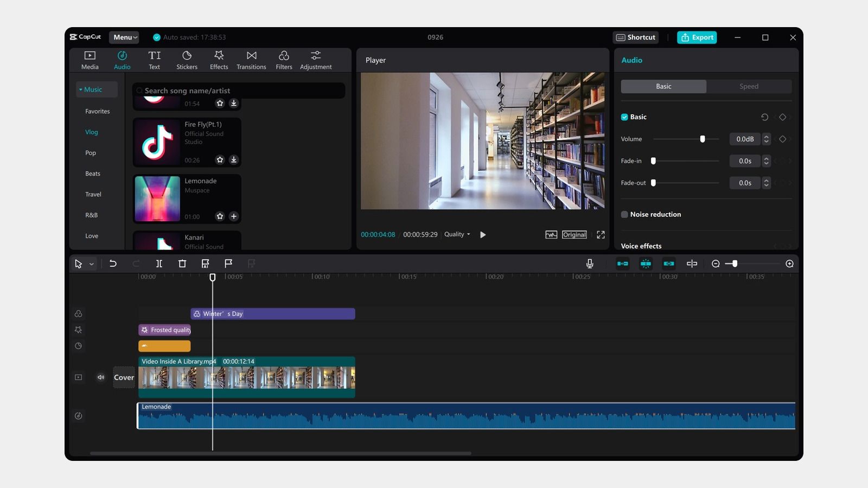Image resolution: width=868 pixels, height=488 pixels.
Task: Click the microphone record voiceover icon
Action: 590,264
